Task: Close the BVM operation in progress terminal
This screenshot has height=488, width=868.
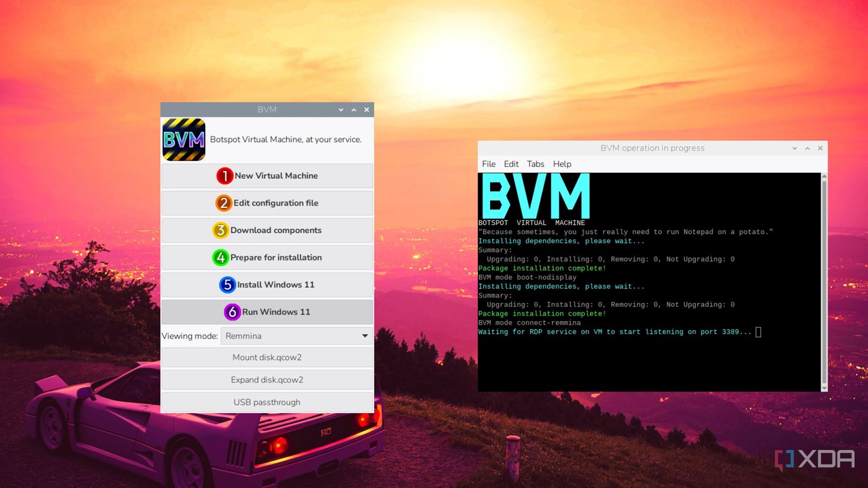Action: [820, 148]
